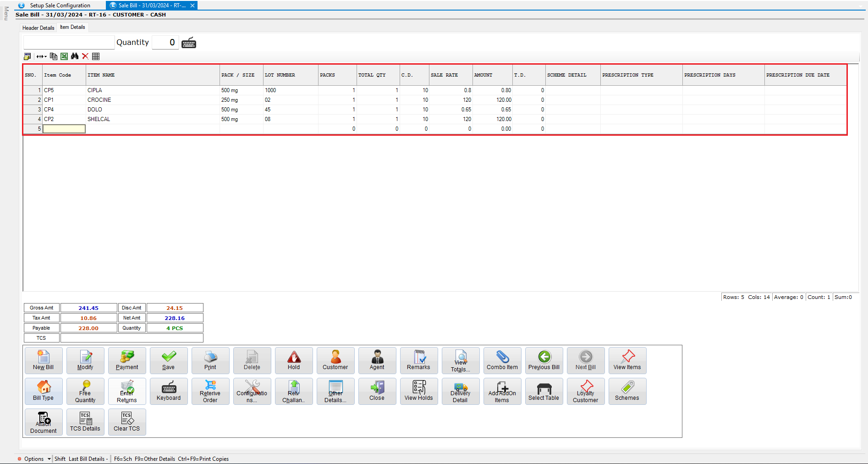This screenshot has width=868, height=464.
Task: Click the Previous Bill button
Action: pyautogui.click(x=544, y=360)
